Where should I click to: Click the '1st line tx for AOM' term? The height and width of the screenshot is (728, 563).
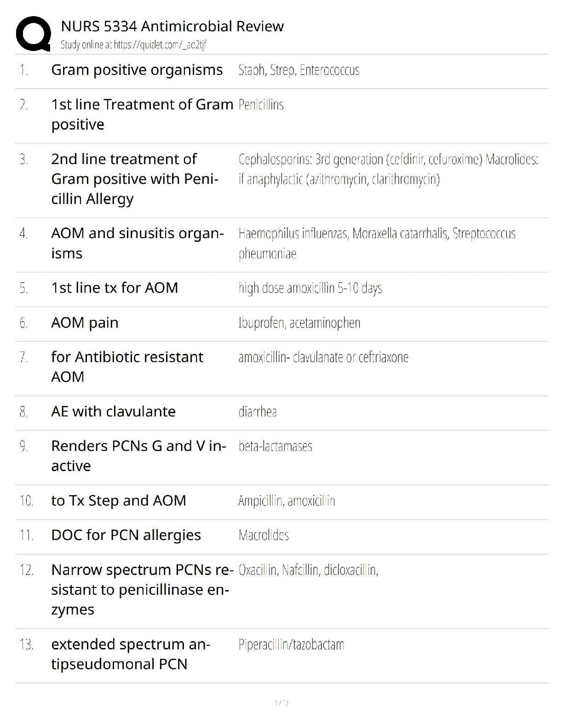click(x=115, y=288)
